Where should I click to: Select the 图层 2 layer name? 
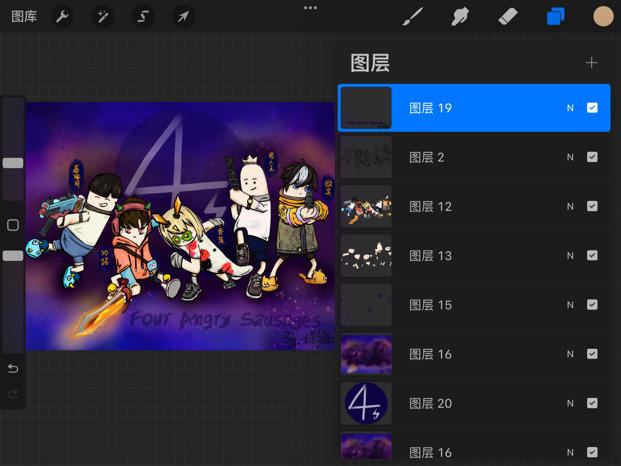(427, 157)
